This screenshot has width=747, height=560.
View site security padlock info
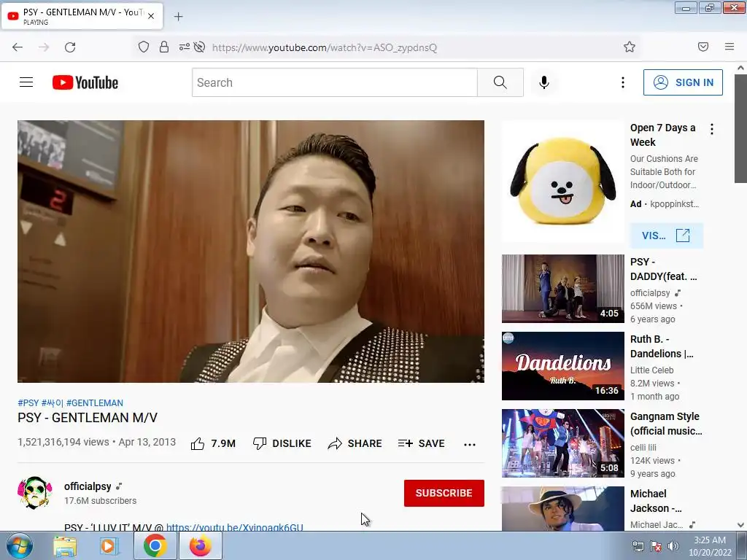(164, 47)
